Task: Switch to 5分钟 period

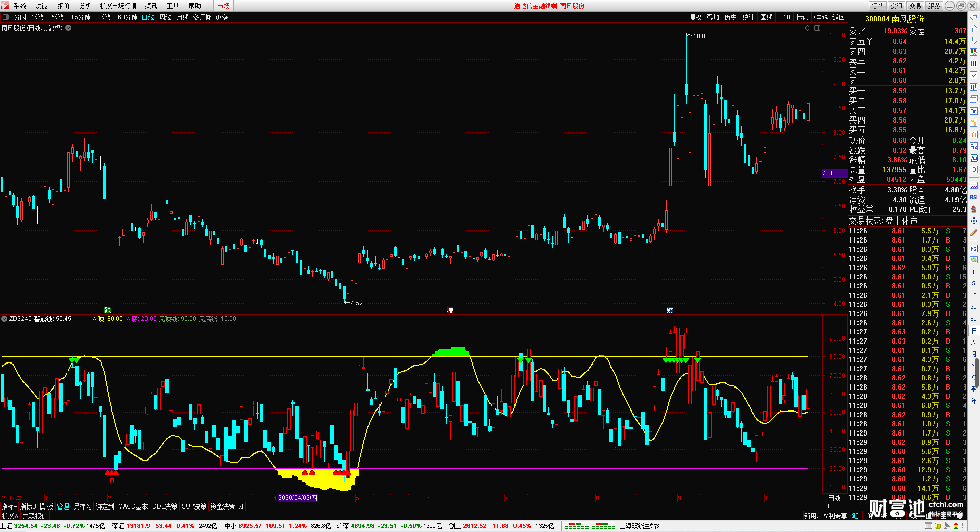Action: [59, 17]
